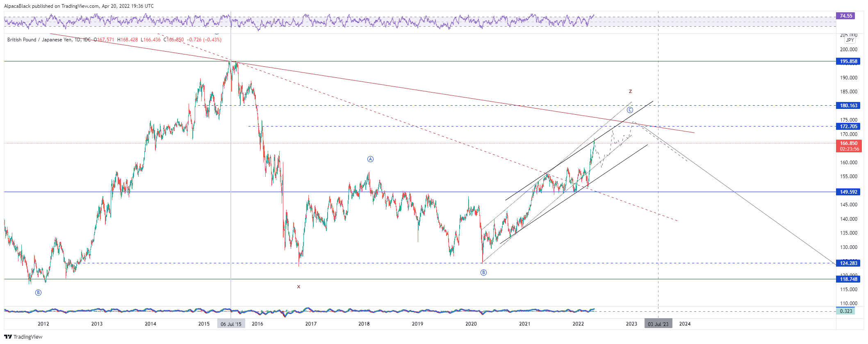
Task: Click the 06 Jul '15 date marker
Action: point(231,324)
